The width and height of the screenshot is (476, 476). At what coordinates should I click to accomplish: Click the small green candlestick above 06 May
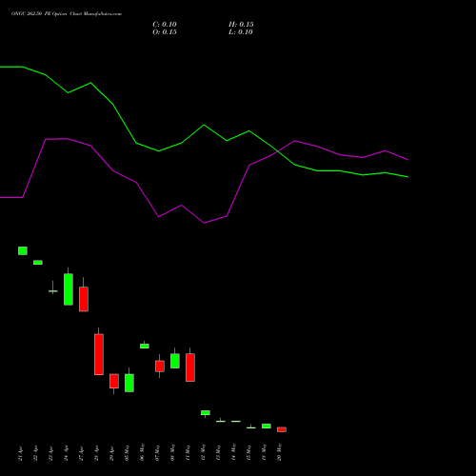click(x=145, y=346)
